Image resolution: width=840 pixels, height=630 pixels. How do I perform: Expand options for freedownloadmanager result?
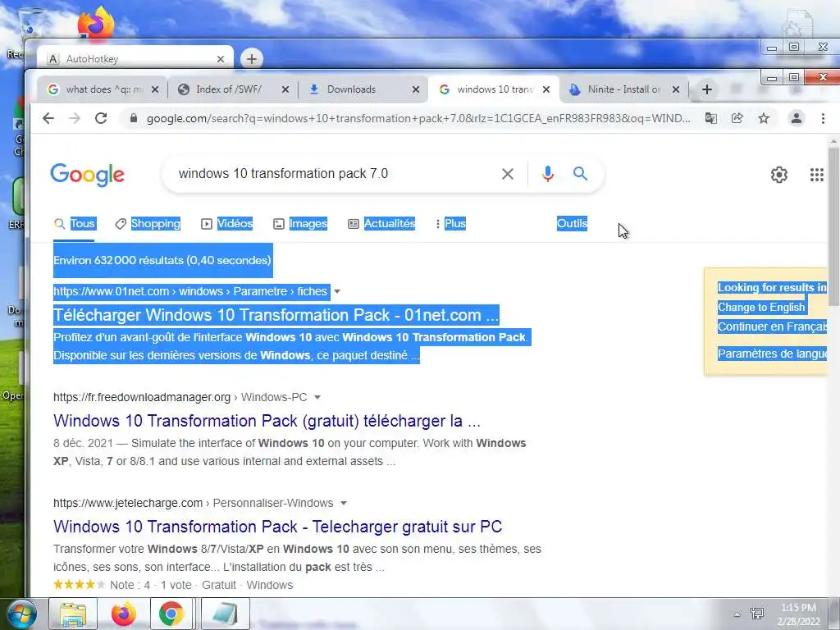(x=317, y=398)
